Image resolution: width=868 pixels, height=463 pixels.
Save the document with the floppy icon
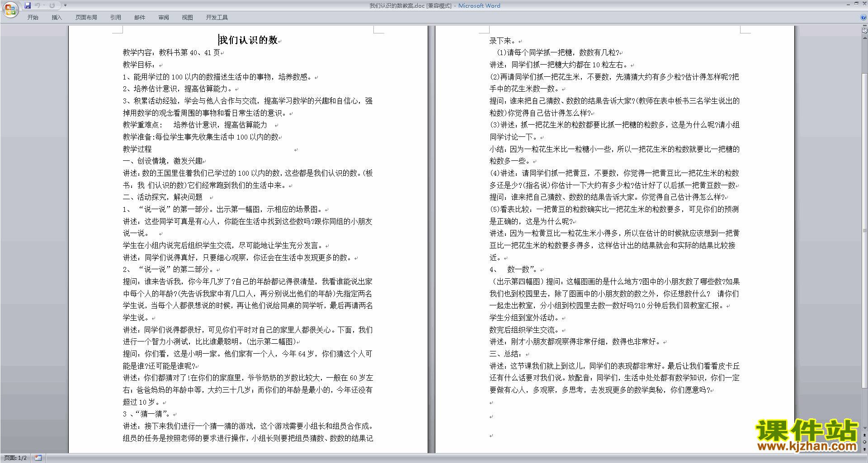pyautogui.click(x=28, y=5)
